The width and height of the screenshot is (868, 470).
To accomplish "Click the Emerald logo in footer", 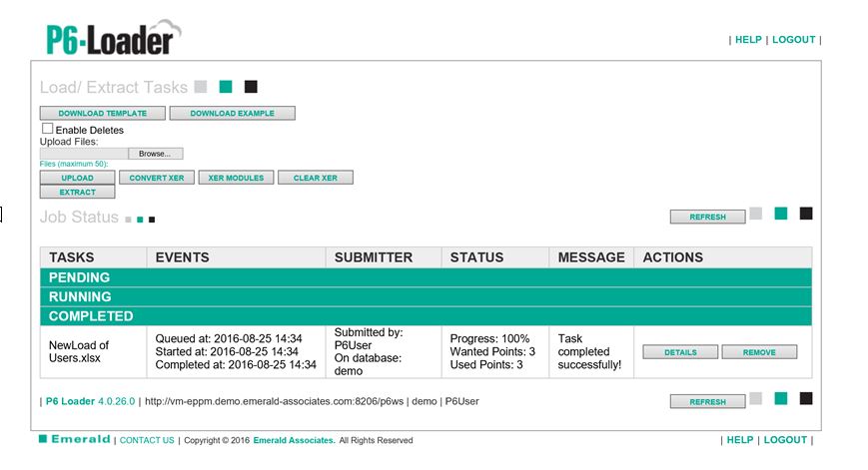I will click(75, 439).
